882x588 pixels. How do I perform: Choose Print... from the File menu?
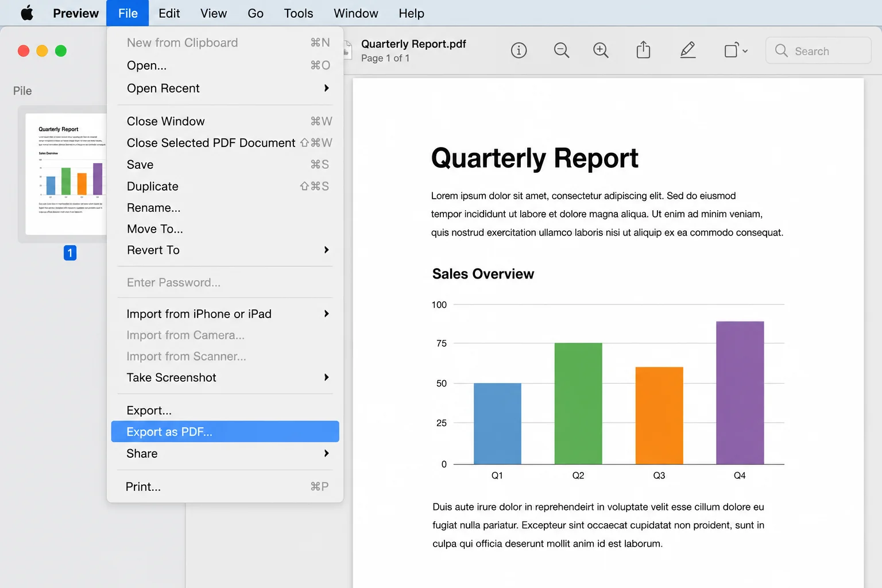(x=225, y=486)
